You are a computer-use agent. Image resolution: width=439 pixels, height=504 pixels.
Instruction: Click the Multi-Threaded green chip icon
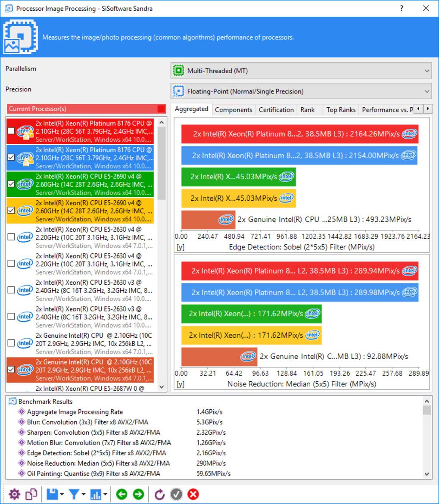[x=178, y=70]
